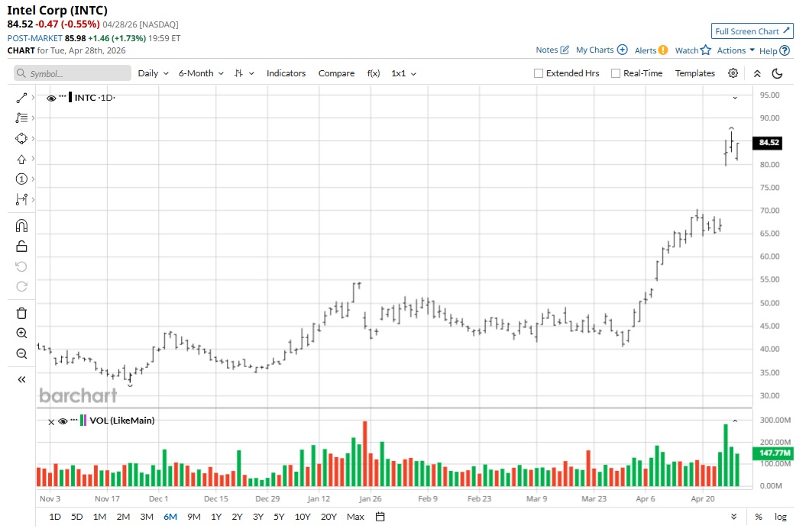Select the 1D time range
Image resolution: width=809 pixels, height=532 pixels.
click(x=55, y=517)
